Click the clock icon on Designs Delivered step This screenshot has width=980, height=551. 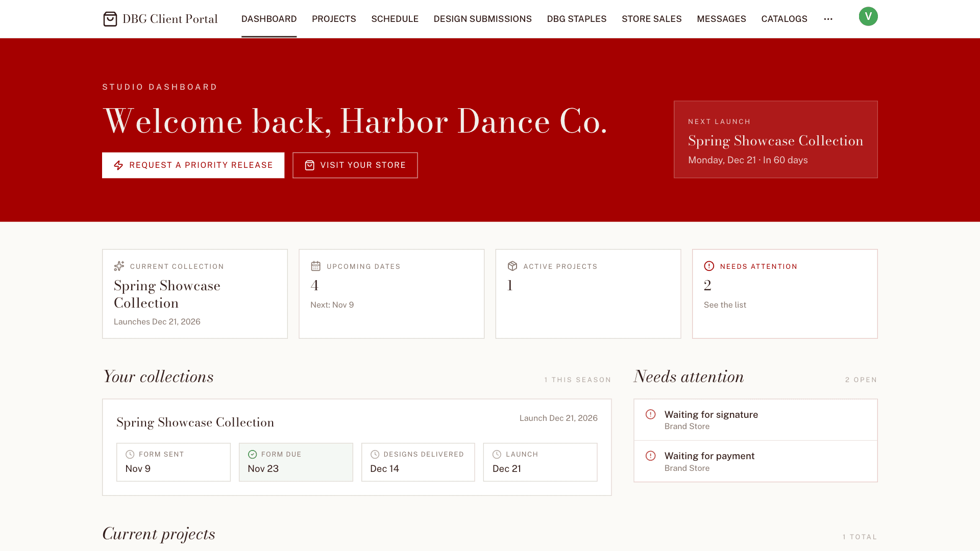click(375, 454)
